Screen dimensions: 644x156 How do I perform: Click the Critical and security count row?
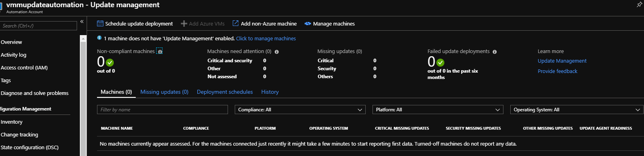(x=237, y=61)
